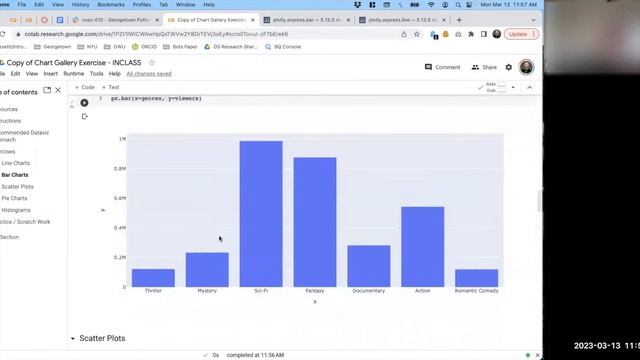This screenshot has height=360, width=640.
Task: Open the NYU bookmark folder
Action: pyautogui.click(x=87, y=47)
